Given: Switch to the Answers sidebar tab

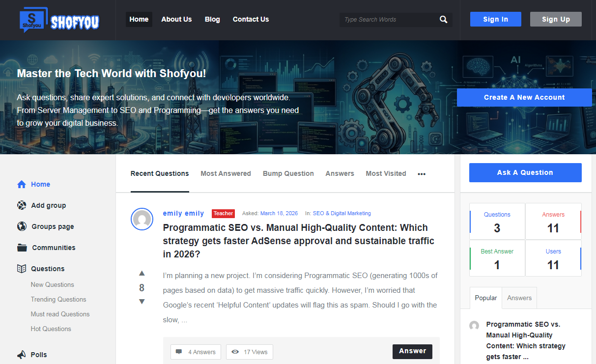Looking at the screenshot, I should pos(519,298).
